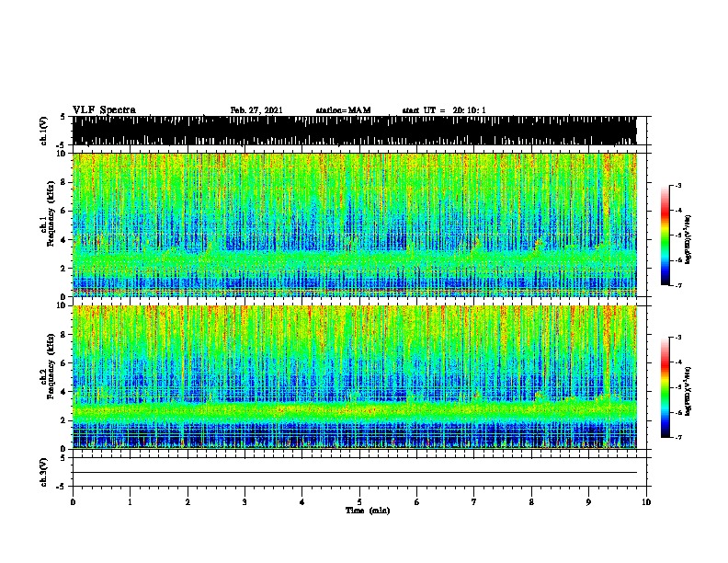Click the "start UT = 20:10:1" text
Image resolution: width=728 pixels, height=563 pixels.
click(444, 110)
